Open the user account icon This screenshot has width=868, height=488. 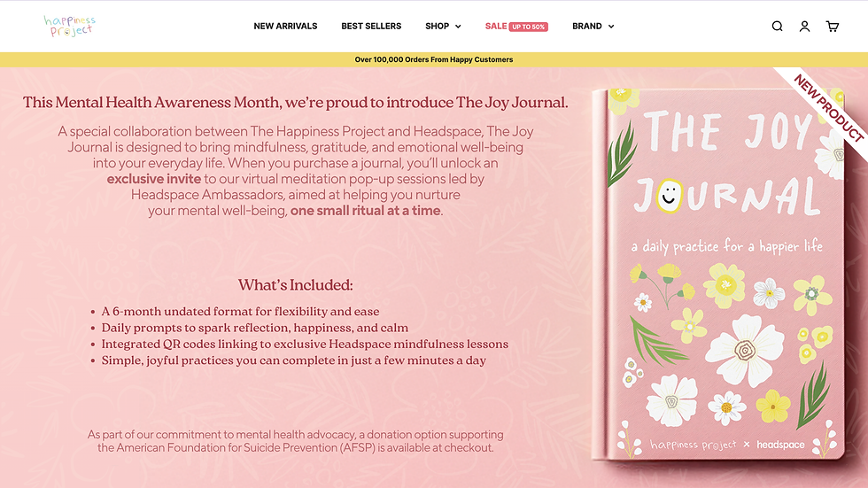click(x=804, y=26)
